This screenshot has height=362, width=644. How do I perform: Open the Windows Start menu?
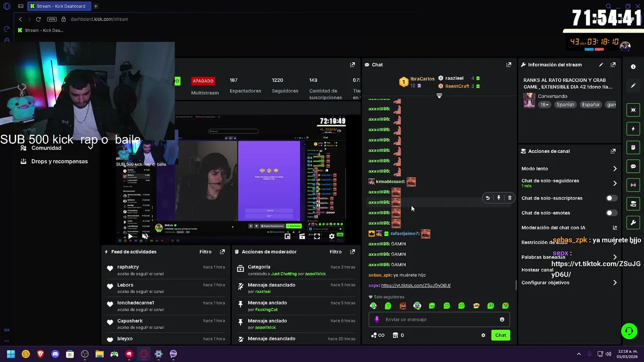[11, 354]
